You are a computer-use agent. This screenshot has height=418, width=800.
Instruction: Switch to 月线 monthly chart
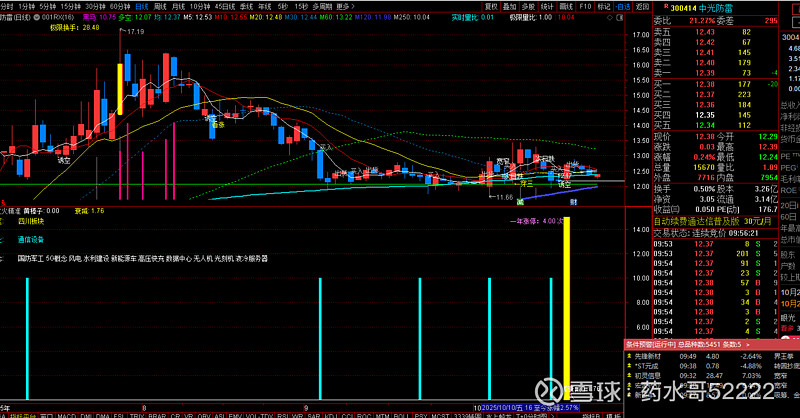(x=179, y=7)
